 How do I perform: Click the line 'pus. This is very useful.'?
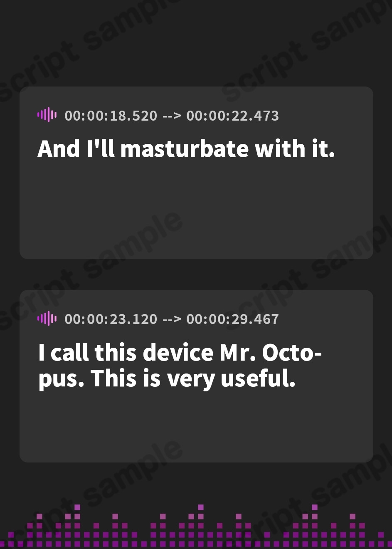(x=167, y=379)
